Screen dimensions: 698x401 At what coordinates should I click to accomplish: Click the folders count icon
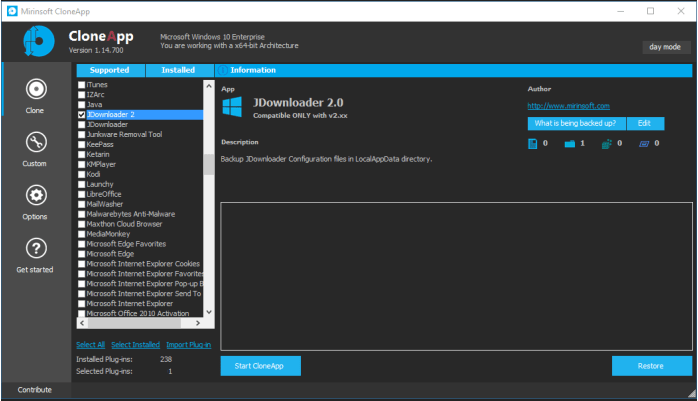tap(569, 143)
